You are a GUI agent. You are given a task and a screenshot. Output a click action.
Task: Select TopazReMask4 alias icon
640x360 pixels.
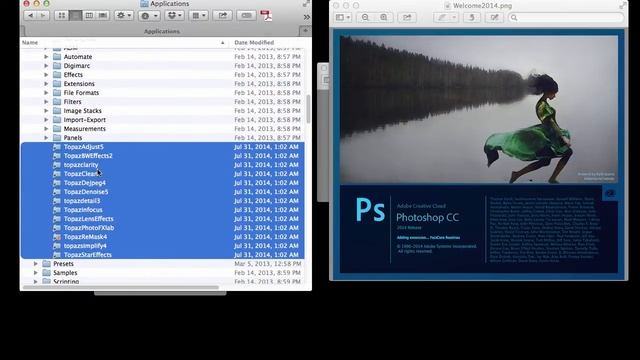57,237
